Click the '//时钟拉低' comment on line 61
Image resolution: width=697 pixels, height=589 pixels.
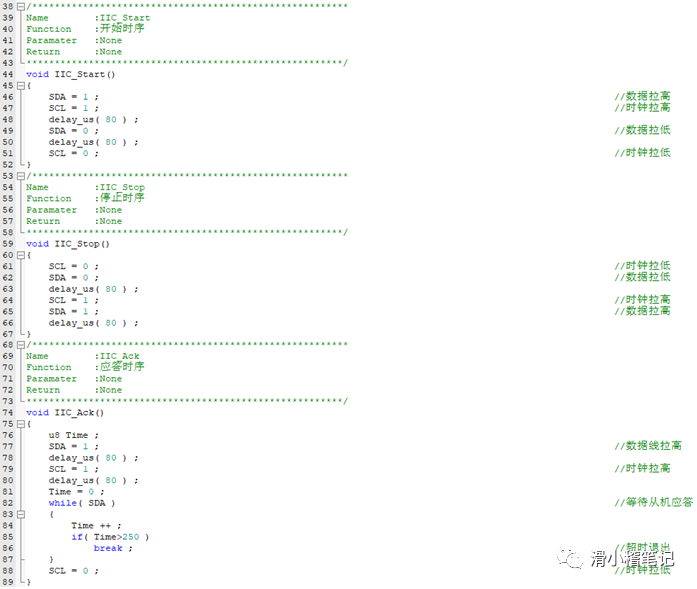pyautogui.click(x=642, y=266)
